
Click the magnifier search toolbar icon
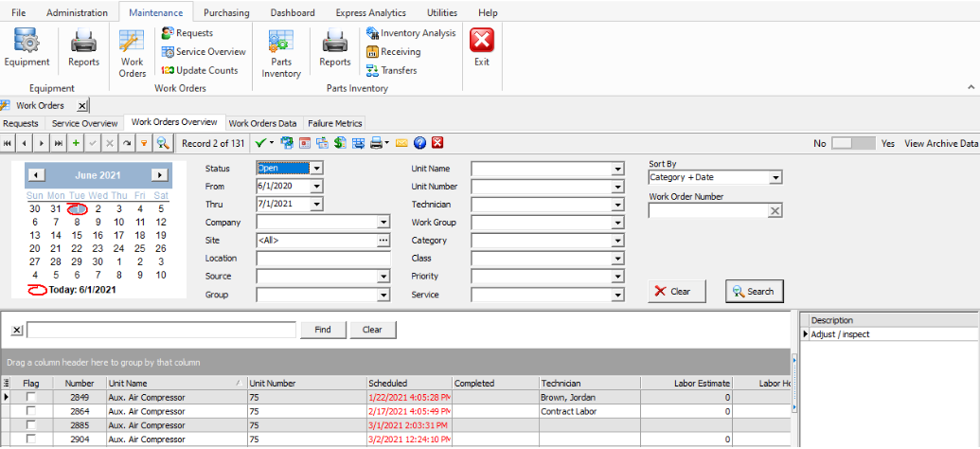163,143
